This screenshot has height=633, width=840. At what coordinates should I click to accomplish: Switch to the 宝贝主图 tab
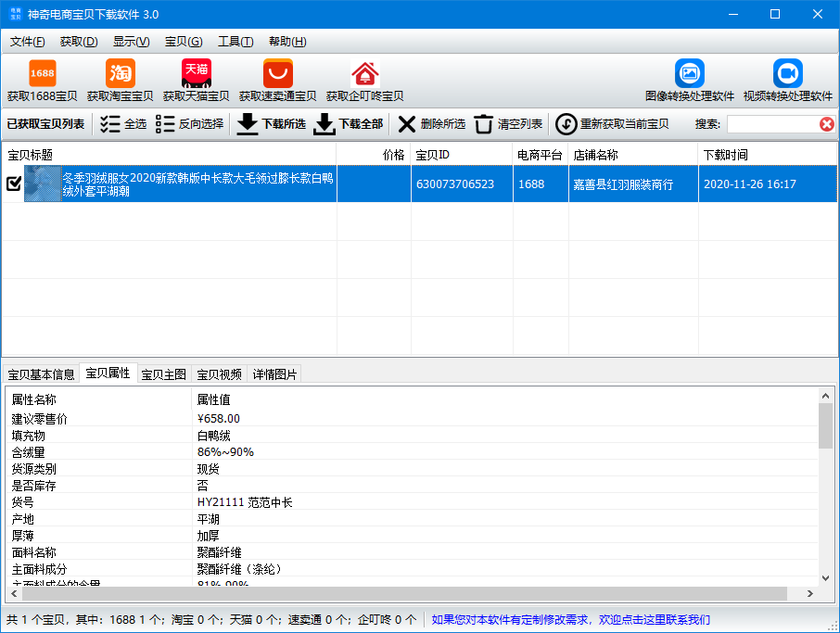(164, 374)
